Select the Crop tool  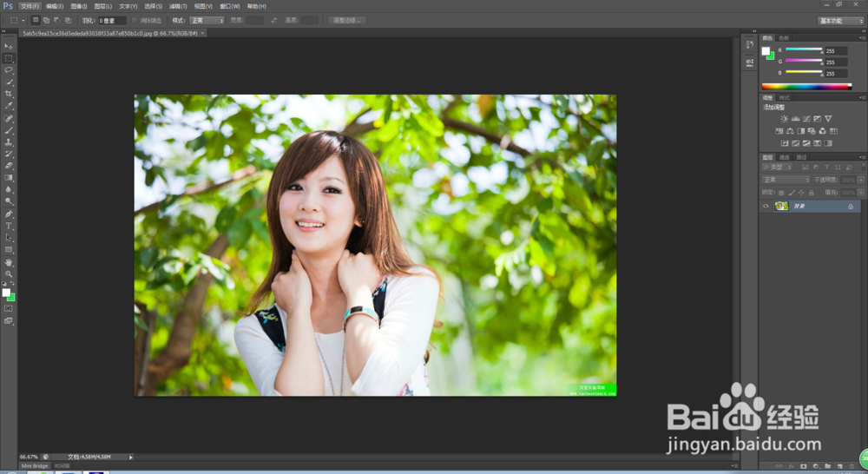(9, 94)
